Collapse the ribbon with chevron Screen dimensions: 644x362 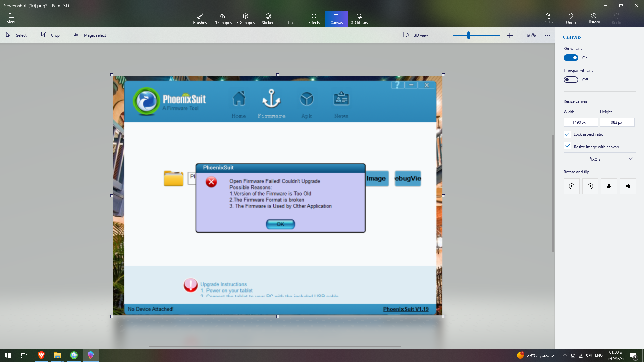click(636, 19)
